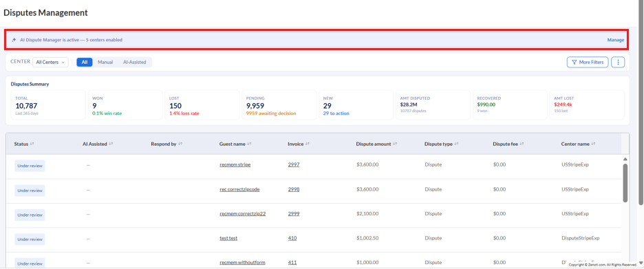Expand the All Centers dropdown
Screen dimensions: 644x269
coord(50,62)
